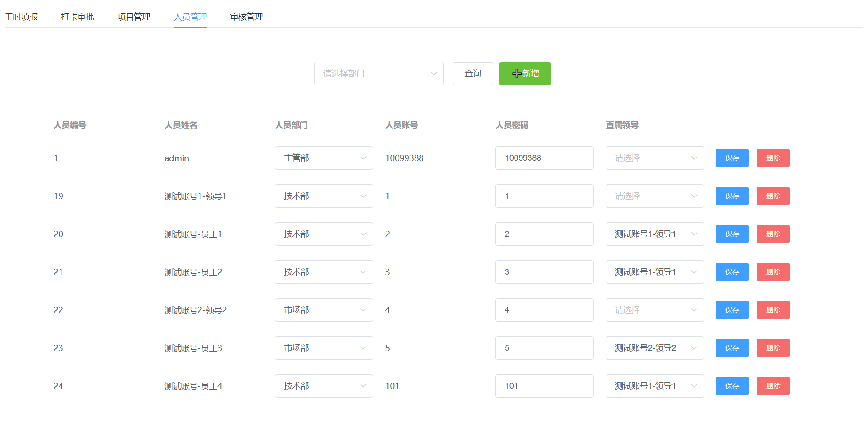Open department dropdown for 测试账号-员工1

[x=324, y=234]
